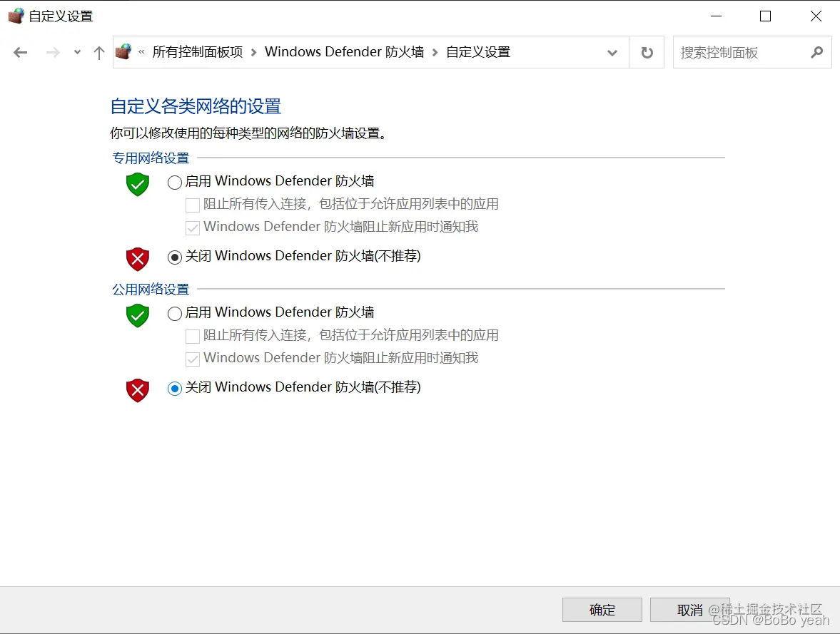This screenshot has height=634, width=840.
Task: Select 关闭 firewall radio for public network
Action: (175, 389)
